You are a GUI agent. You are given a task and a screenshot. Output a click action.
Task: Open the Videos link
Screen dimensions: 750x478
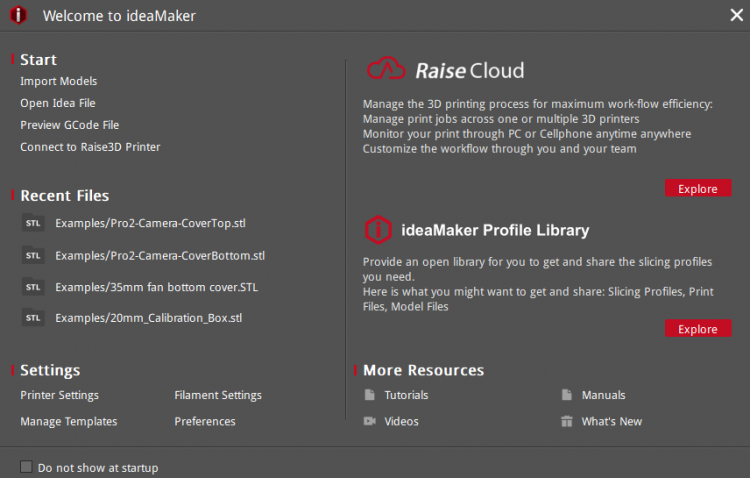click(401, 422)
